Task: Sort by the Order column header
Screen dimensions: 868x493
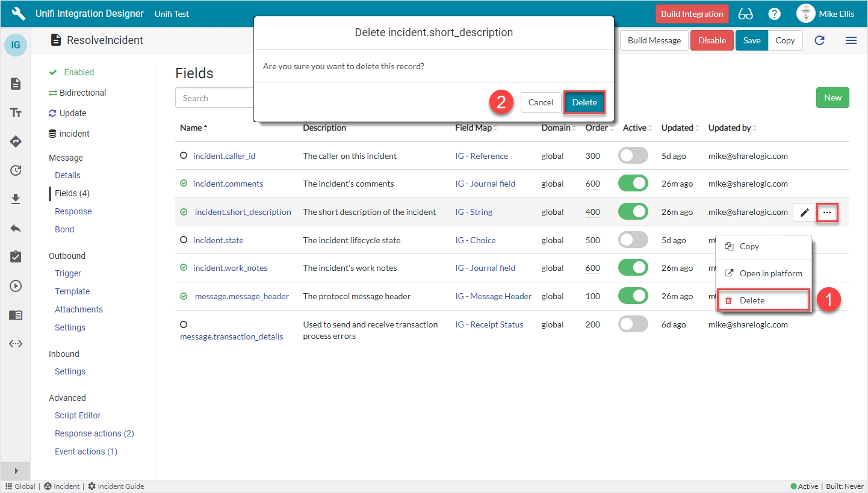Action: point(597,128)
